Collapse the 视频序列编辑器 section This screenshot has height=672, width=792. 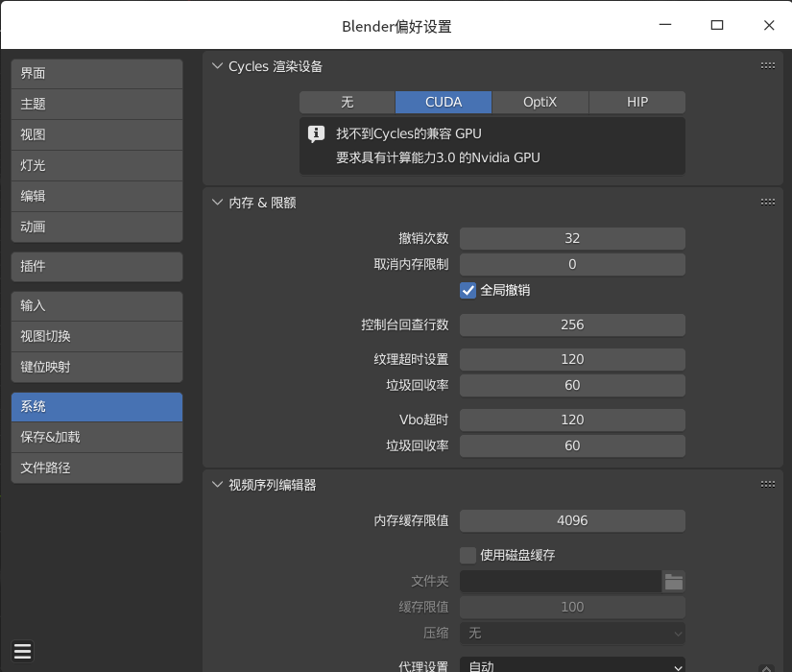pos(217,485)
